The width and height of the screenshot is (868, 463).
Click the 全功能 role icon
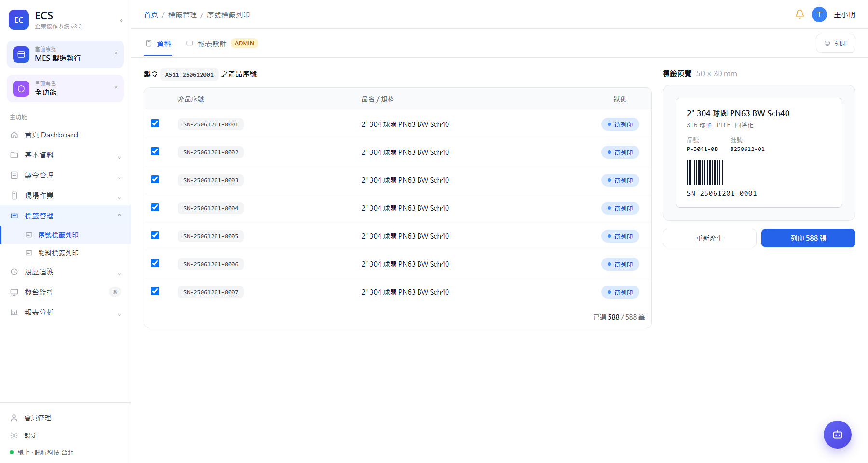coord(21,89)
